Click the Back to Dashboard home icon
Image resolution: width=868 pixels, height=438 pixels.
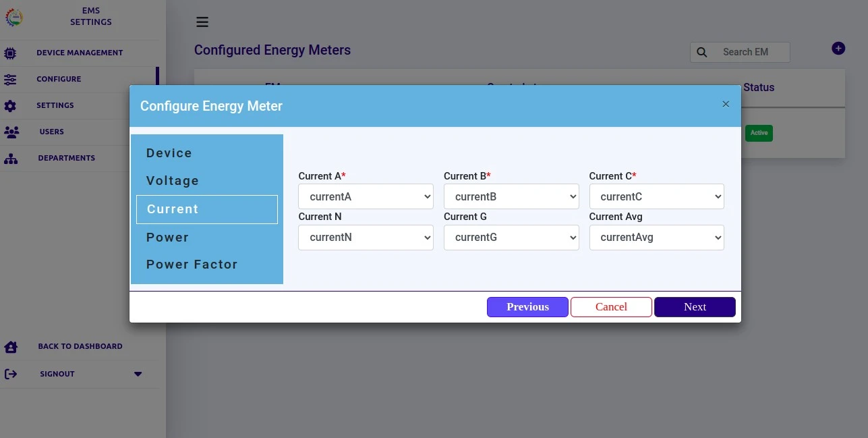11,347
